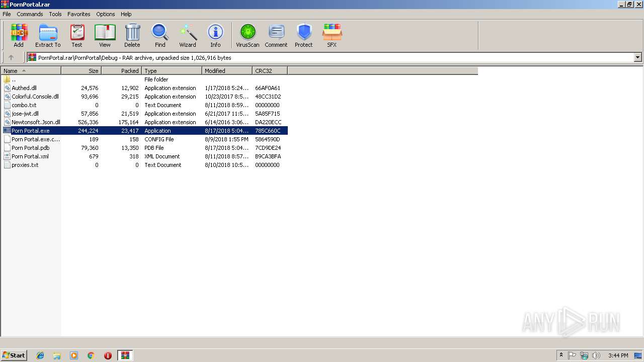This screenshot has height=362, width=644.
Task: Select the combo.txt file icon
Action: click(7, 105)
